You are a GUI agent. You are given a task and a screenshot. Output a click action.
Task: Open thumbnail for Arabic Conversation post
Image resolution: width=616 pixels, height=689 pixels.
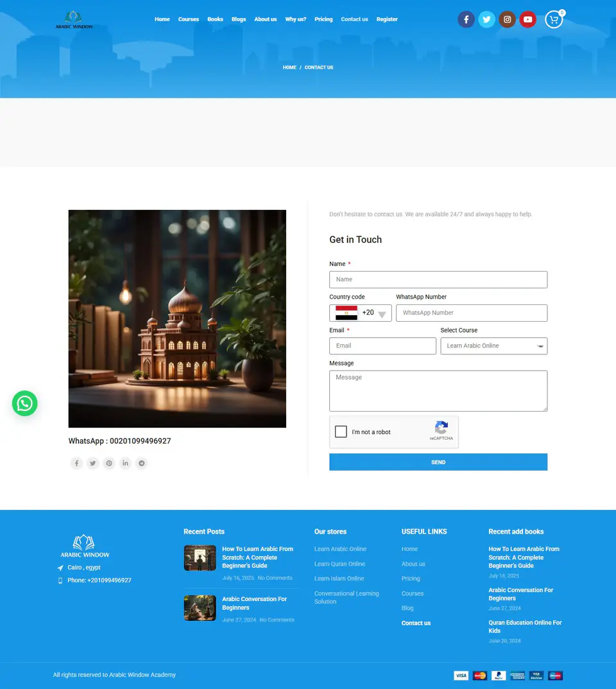point(200,607)
